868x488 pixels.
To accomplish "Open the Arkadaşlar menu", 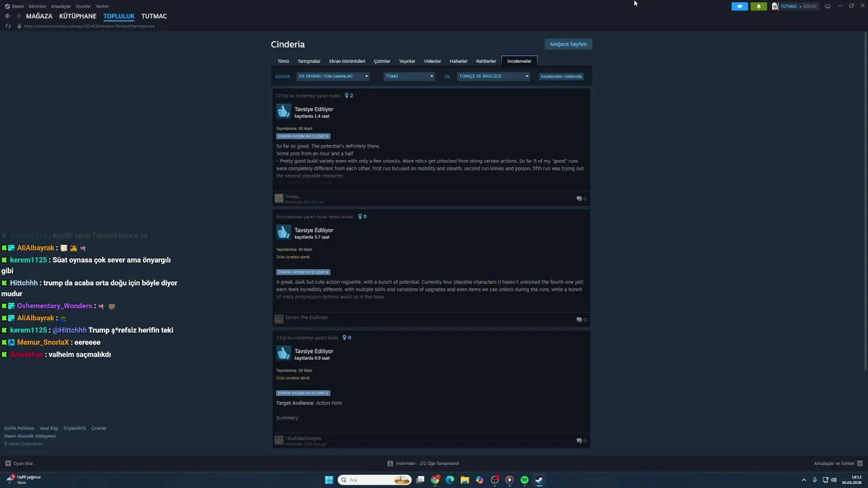I will tap(61, 6).
